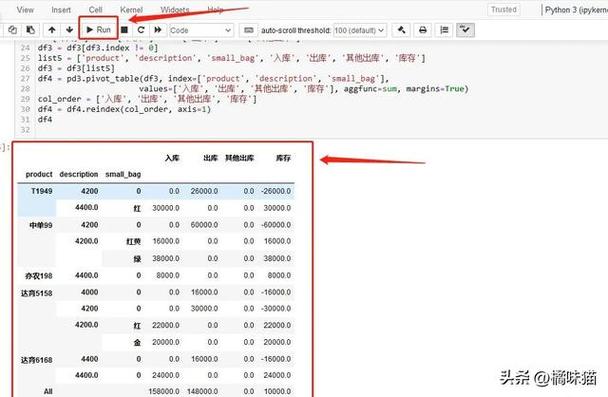
Task: Open the View menu
Action: (x=25, y=10)
